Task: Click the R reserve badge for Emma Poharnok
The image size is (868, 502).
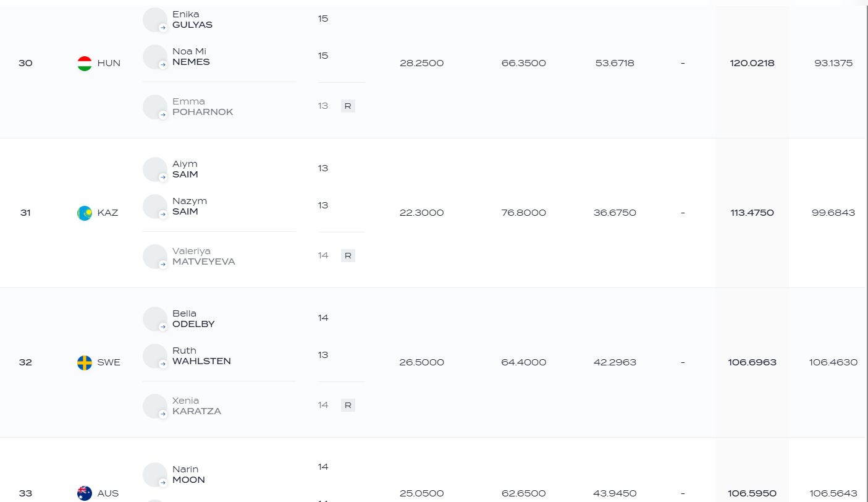Action: pyautogui.click(x=348, y=106)
